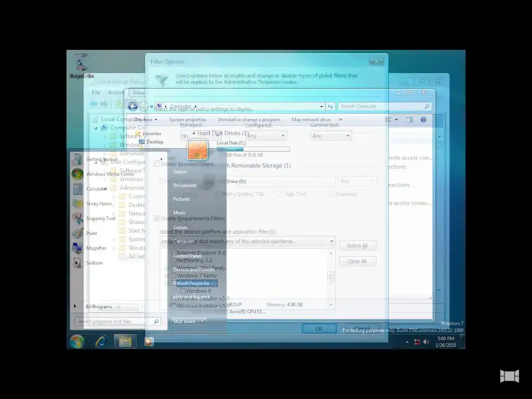
Task: Check the Internet Explorer 8.0 filter
Action: click(x=174, y=253)
